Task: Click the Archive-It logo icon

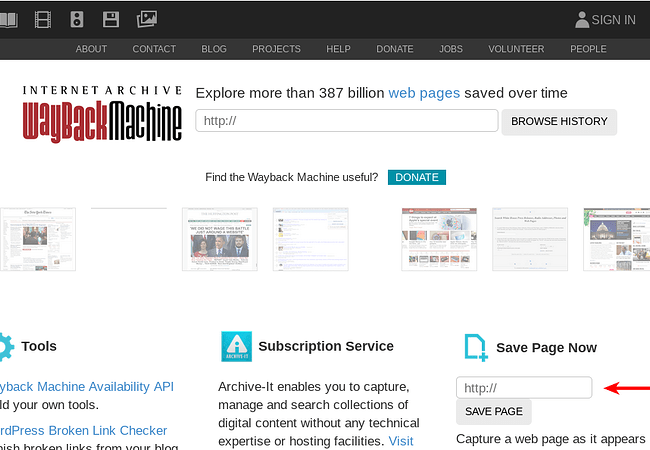Action: pyautogui.click(x=236, y=346)
